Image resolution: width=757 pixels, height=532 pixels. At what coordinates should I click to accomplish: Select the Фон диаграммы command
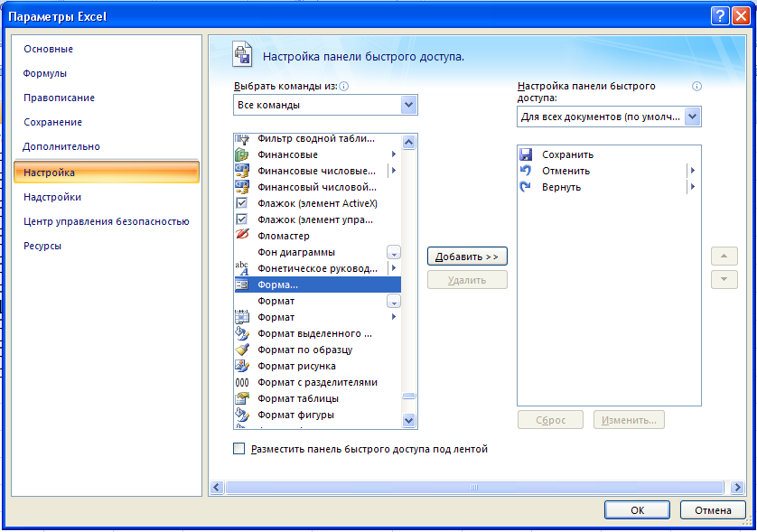tap(318, 252)
